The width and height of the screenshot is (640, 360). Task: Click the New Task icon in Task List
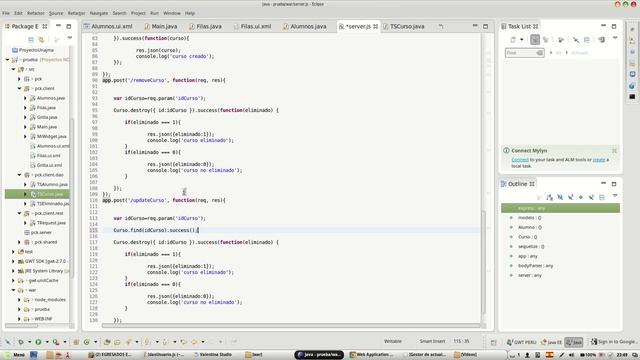click(513, 40)
